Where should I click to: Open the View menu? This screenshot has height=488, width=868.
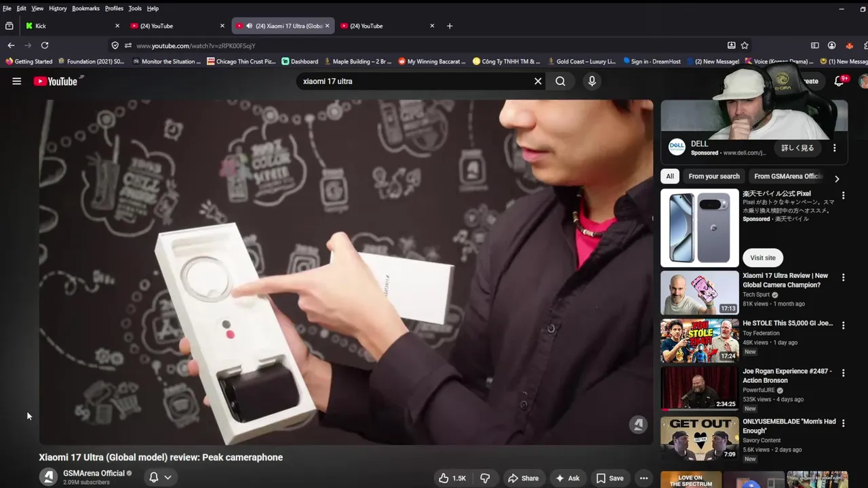[x=37, y=8]
